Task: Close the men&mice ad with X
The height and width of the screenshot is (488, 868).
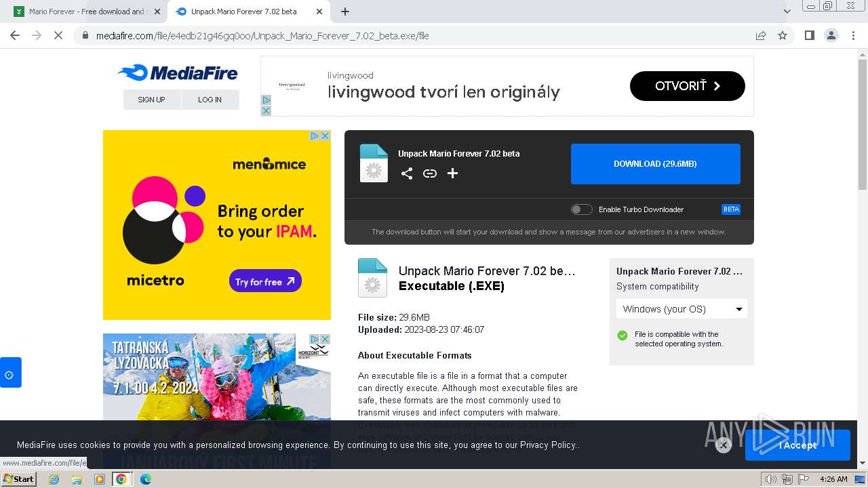Action: pos(325,136)
